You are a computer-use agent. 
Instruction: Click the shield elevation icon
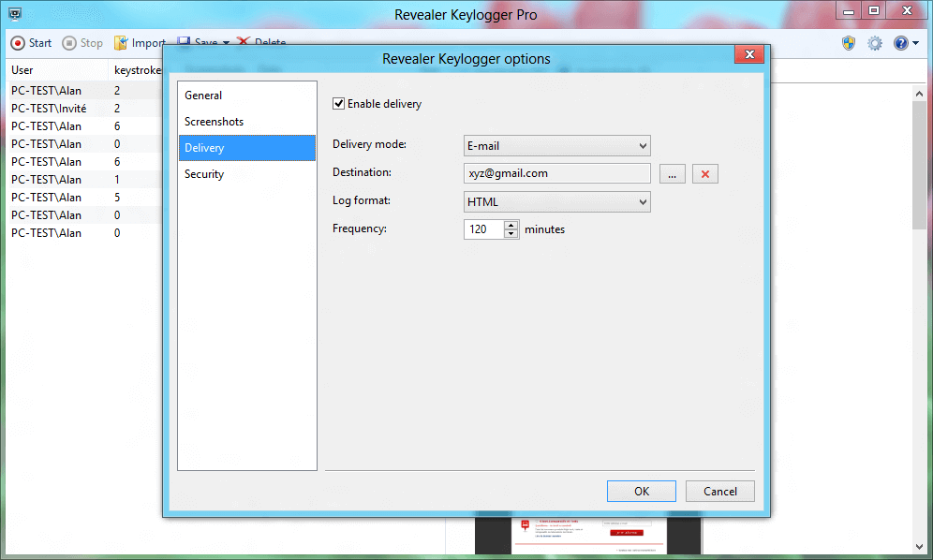coord(849,43)
